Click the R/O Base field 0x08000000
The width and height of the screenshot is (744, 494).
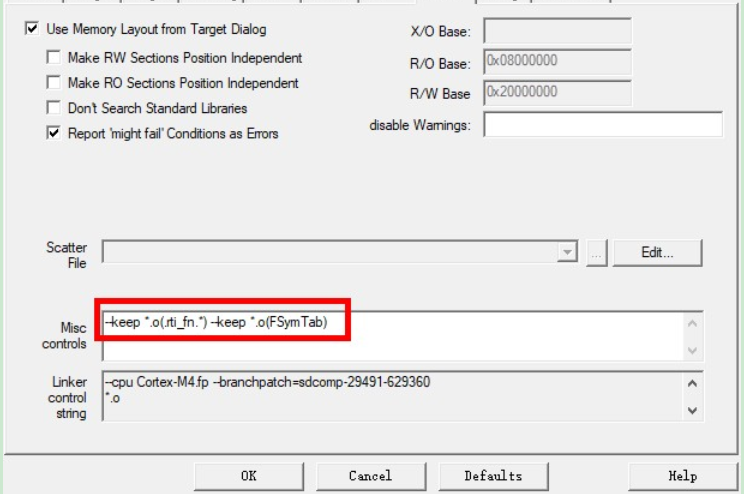[x=558, y=62]
